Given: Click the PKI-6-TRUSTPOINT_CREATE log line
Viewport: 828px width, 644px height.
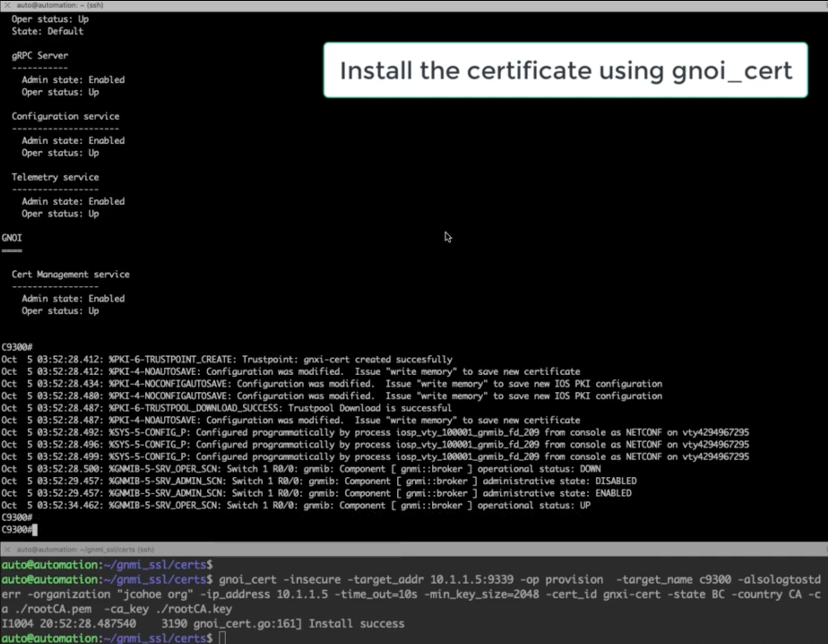Looking at the screenshot, I should (x=227, y=359).
